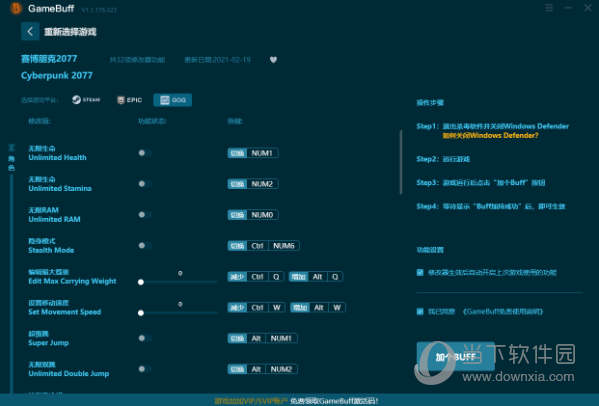Toggle GameBuff free use agreement checkbox
The image size is (599, 406).
(x=420, y=311)
